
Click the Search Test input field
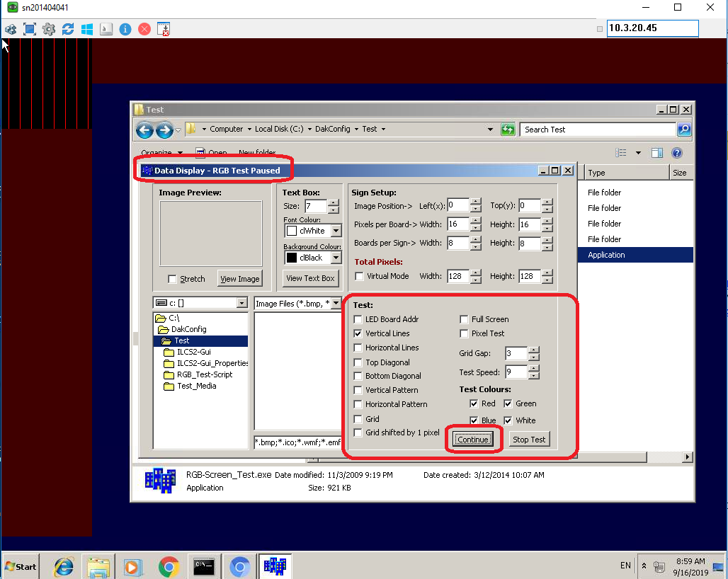coord(598,130)
